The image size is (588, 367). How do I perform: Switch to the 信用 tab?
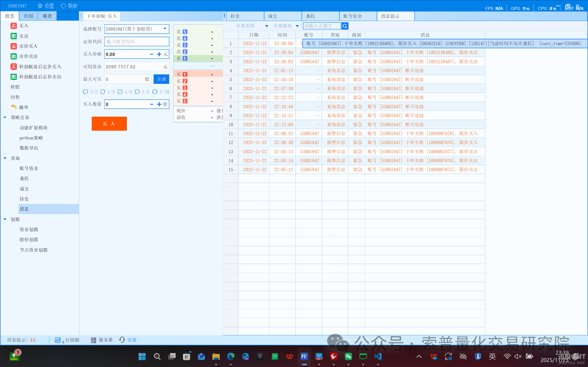click(29, 16)
